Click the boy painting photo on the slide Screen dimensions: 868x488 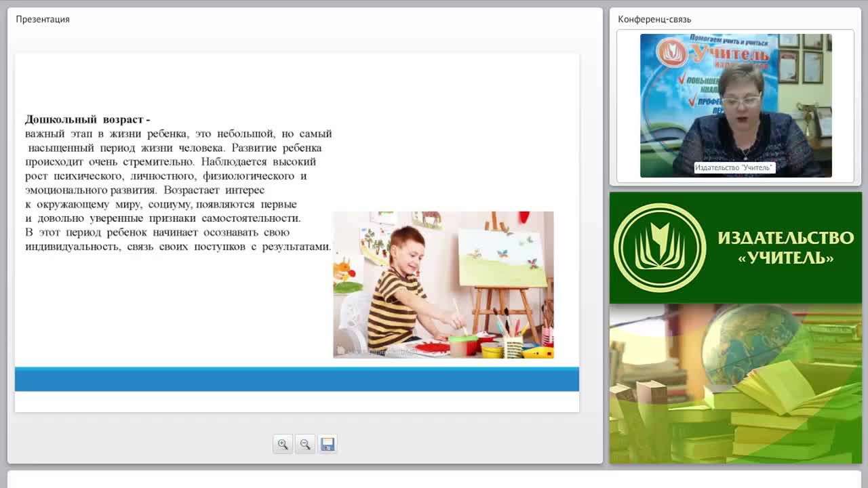tap(443, 285)
